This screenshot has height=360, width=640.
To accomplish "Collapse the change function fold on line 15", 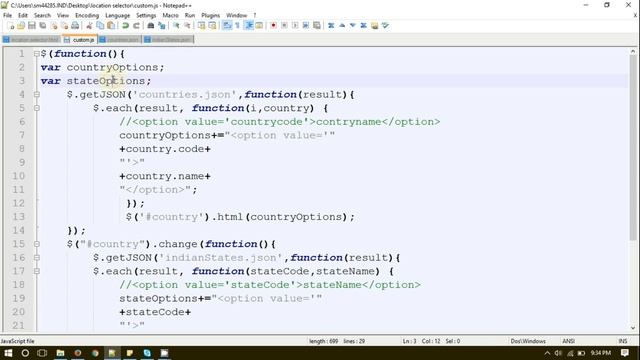I will tap(37, 244).
